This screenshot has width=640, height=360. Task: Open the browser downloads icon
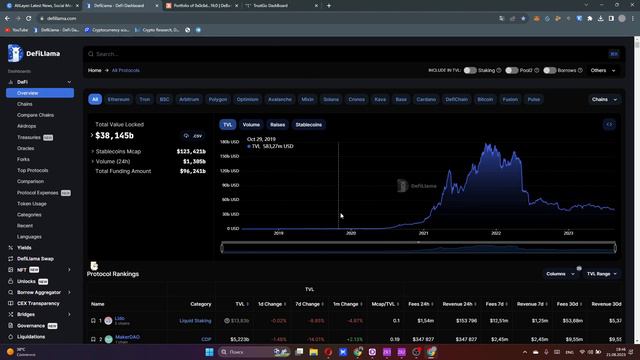pyautogui.click(x=600, y=18)
